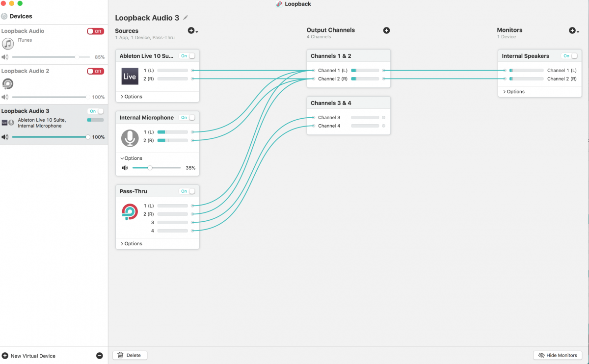Viewport: 589px width, 364px height.
Task: Click the Delete button
Action: coord(130,356)
